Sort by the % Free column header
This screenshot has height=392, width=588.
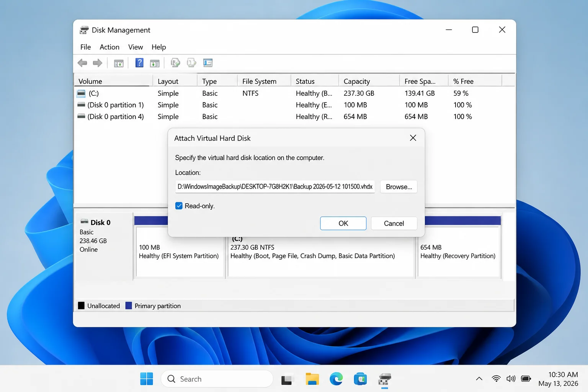pyautogui.click(x=475, y=81)
